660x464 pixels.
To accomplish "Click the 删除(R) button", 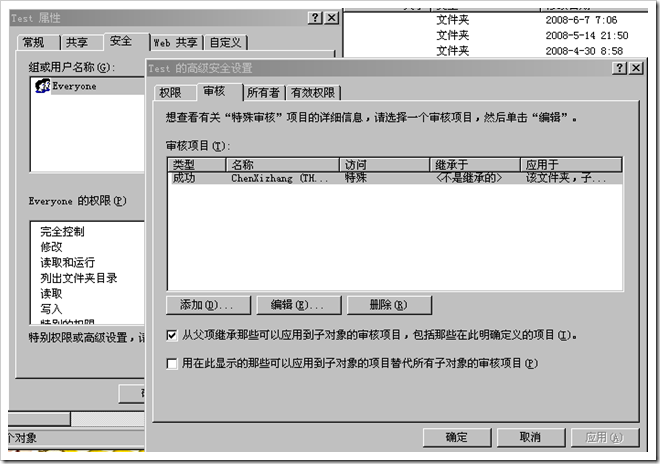I will point(389,305).
